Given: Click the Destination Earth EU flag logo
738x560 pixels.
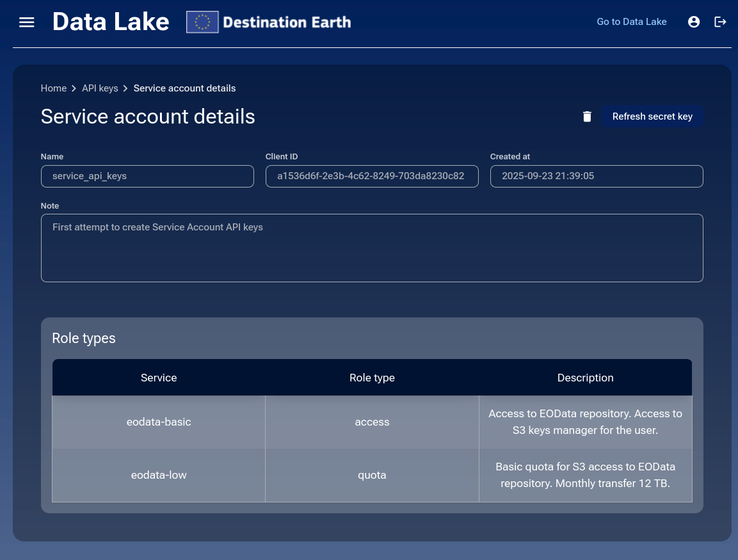Looking at the screenshot, I should (x=202, y=22).
